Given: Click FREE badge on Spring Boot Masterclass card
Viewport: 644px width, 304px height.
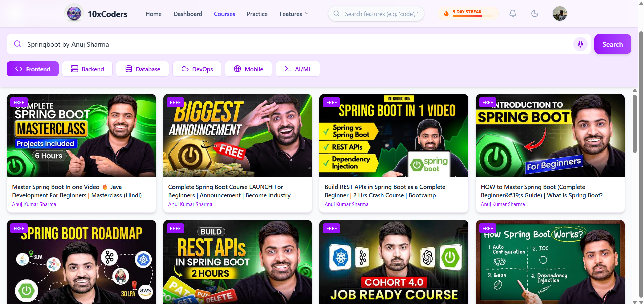Looking at the screenshot, I should coord(19,102).
